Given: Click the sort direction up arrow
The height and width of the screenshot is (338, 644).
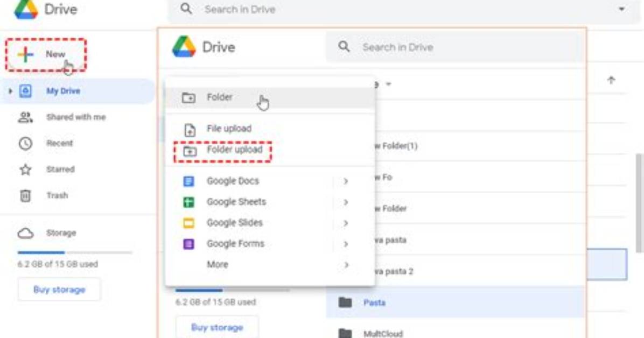Looking at the screenshot, I should 611,80.
